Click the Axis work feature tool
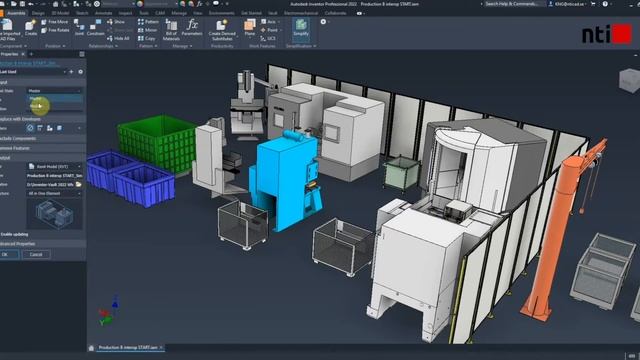 click(268, 22)
